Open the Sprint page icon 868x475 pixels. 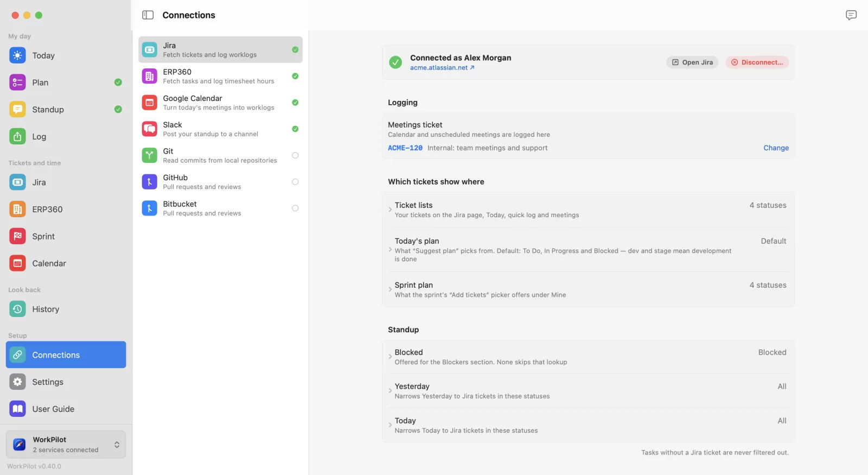(17, 236)
